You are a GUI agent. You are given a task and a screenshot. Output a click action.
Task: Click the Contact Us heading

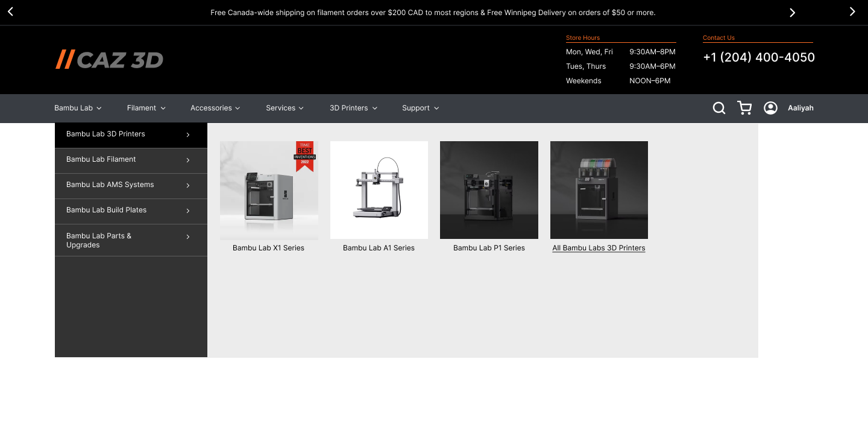click(719, 38)
